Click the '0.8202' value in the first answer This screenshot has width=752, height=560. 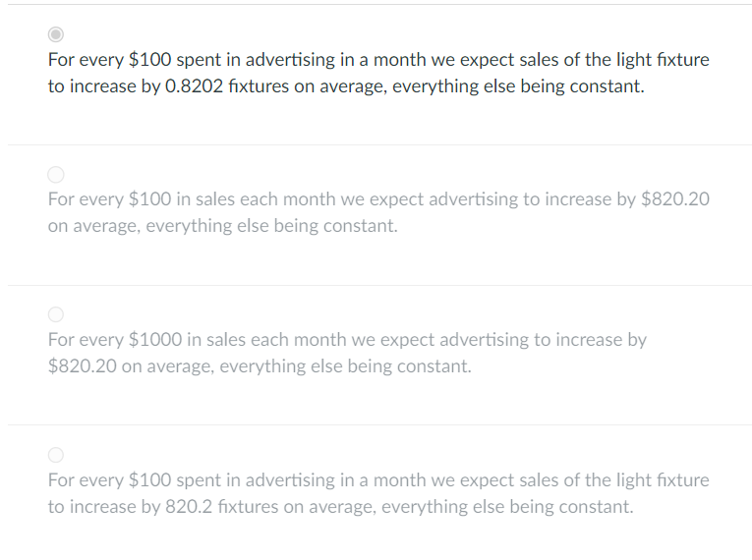[194, 86]
